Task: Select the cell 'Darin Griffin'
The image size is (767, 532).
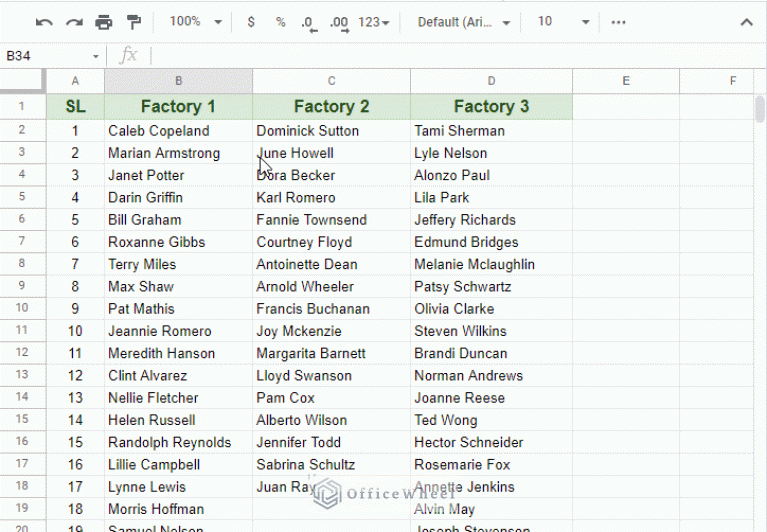Action: point(179,198)
